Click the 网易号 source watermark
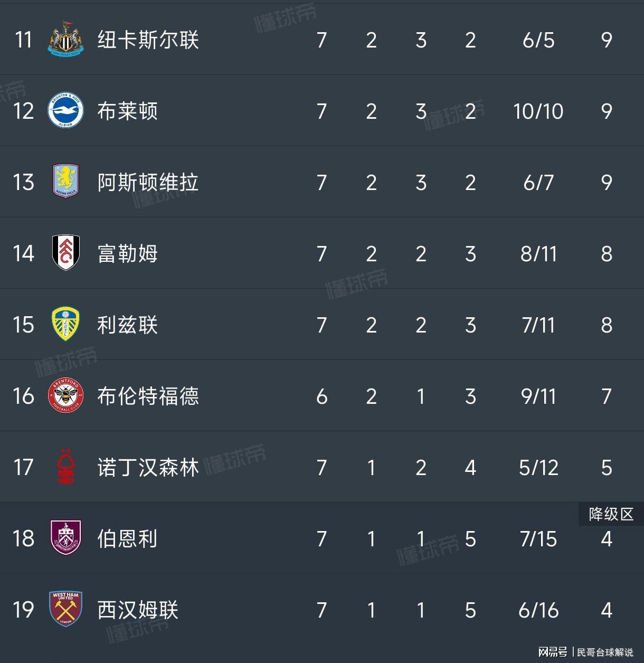 pos(553,652)
